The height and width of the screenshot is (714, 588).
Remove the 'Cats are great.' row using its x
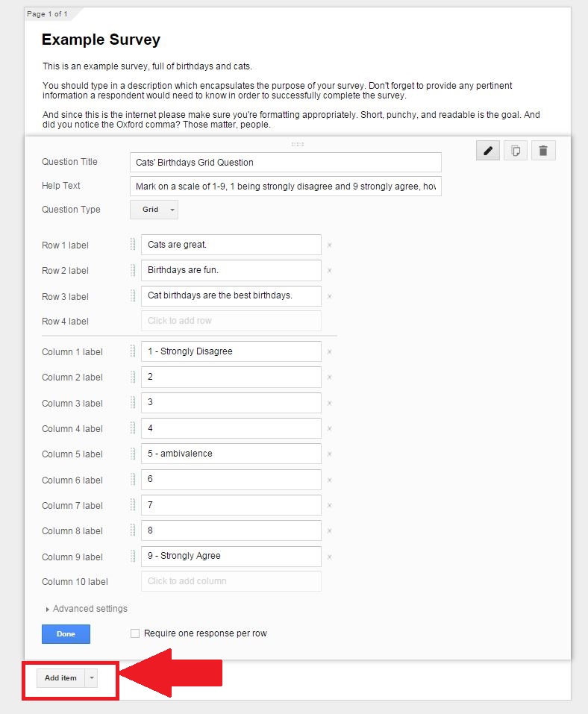[331, 245]
